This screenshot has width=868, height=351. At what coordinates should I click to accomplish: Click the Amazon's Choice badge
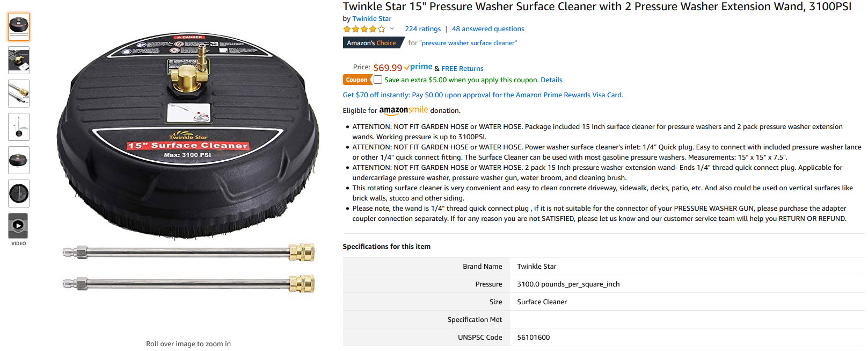(371, 43)
